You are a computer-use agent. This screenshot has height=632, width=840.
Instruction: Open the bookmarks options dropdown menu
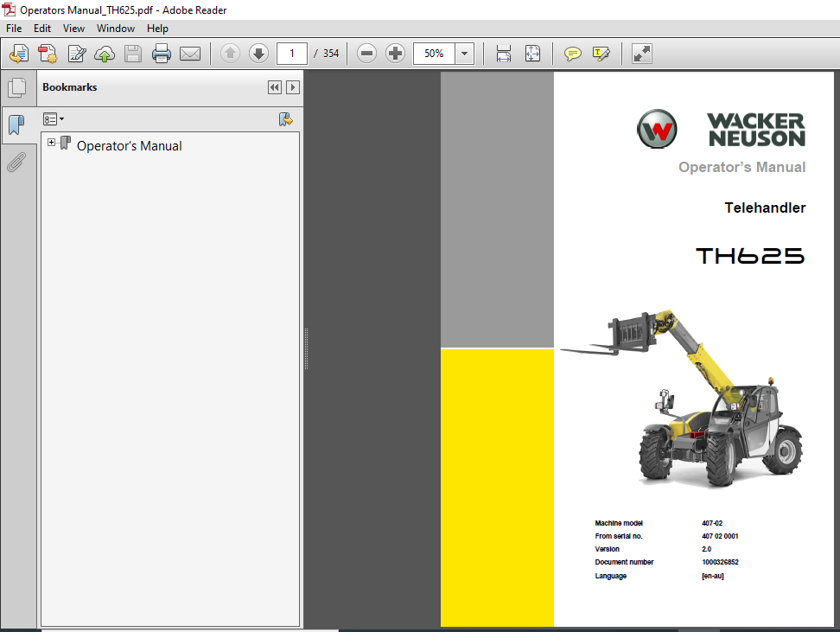pyautogui.click(x=54, y=119)
